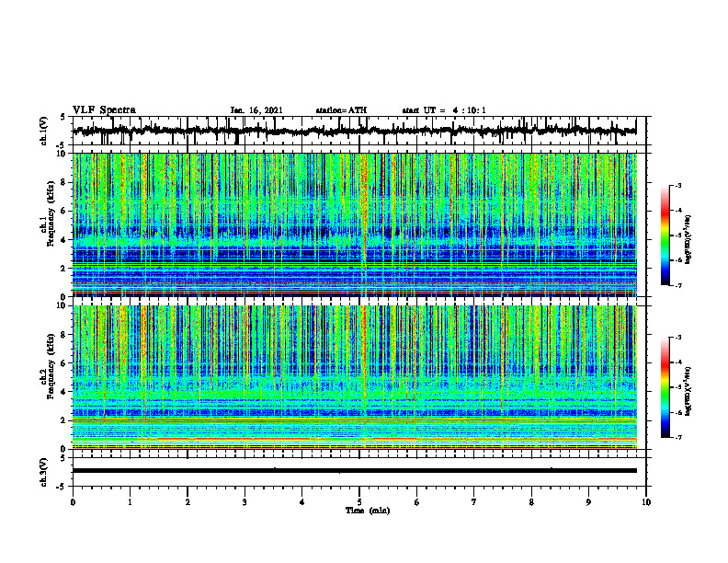Click time axis tick label "7"
Image resolution: width=728 pixels, height=563 pixels.
click(474, 502)
